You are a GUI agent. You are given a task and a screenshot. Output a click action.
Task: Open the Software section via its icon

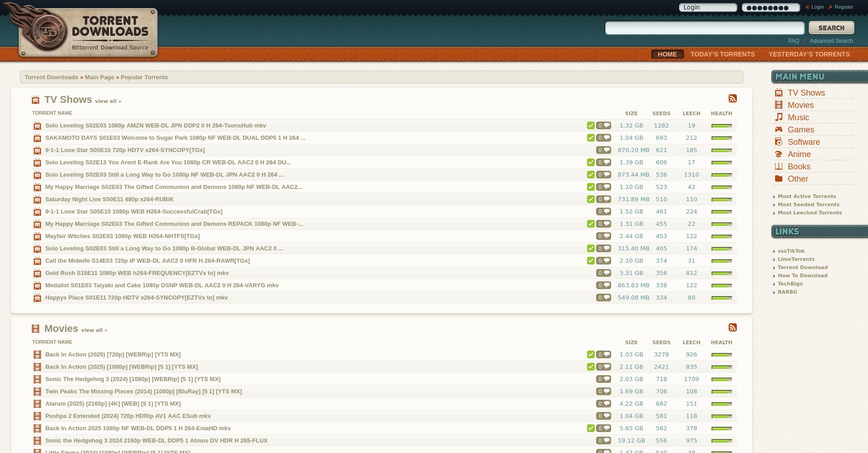tap(779, 142)
